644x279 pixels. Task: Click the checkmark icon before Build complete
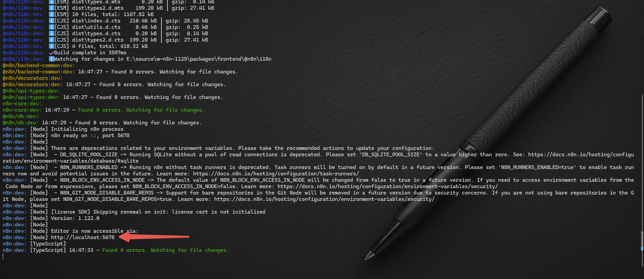[51, 53]
